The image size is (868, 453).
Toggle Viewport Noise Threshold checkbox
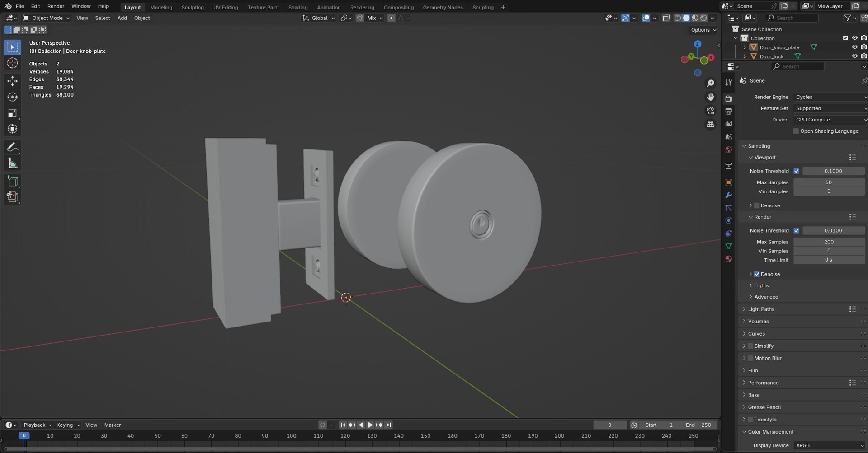click(796, 171)
